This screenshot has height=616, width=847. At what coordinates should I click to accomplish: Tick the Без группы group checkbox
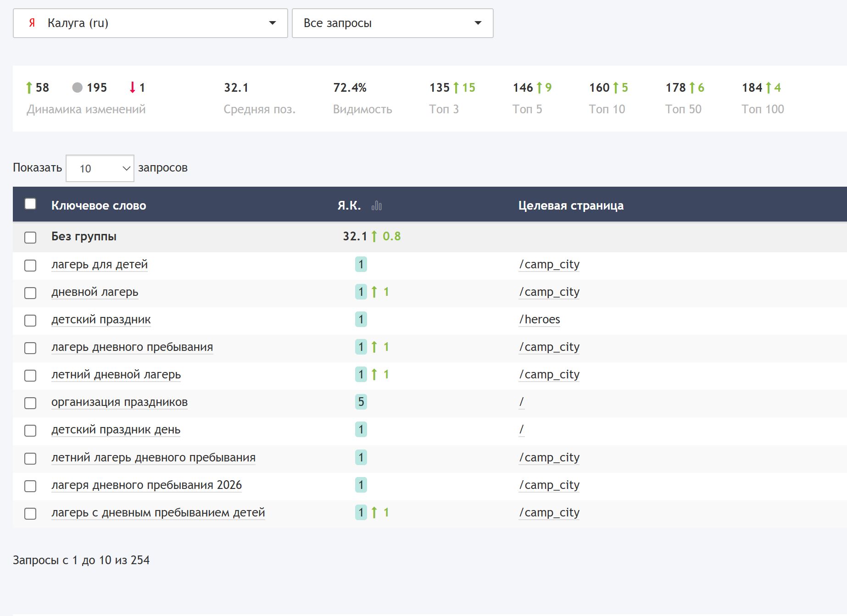click(x=30, y=238)
